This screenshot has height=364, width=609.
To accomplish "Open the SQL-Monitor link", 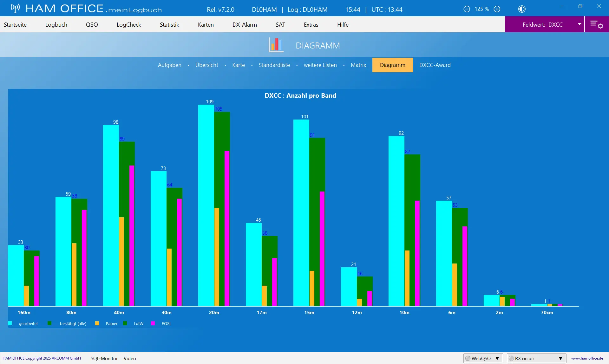I will click(104, 358).
